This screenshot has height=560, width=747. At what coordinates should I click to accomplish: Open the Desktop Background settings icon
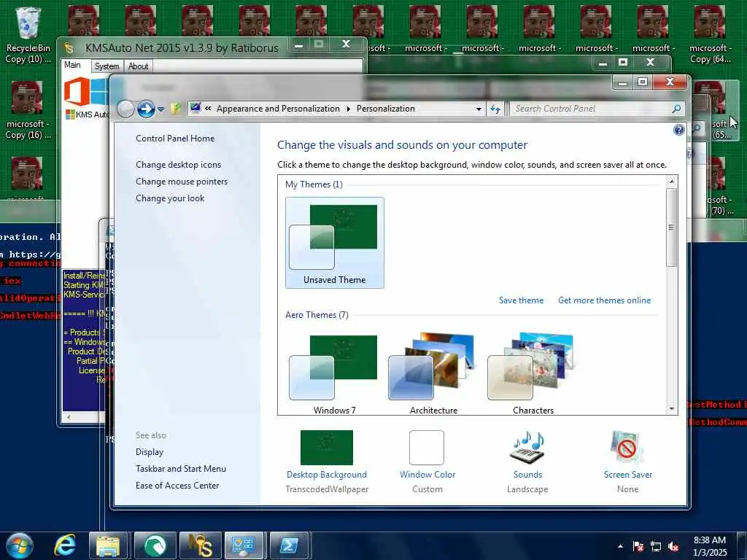pos(326,448)
